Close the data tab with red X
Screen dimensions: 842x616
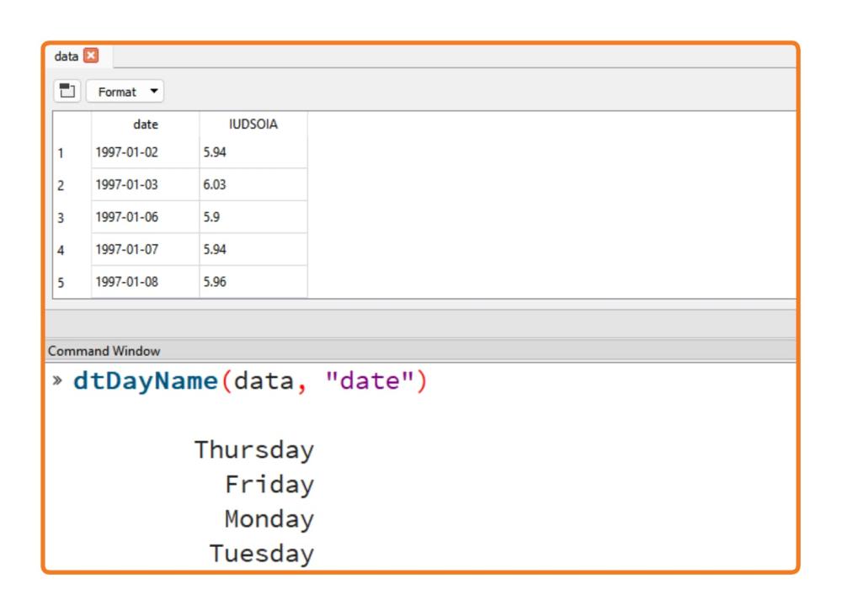(x=91, y=56)
